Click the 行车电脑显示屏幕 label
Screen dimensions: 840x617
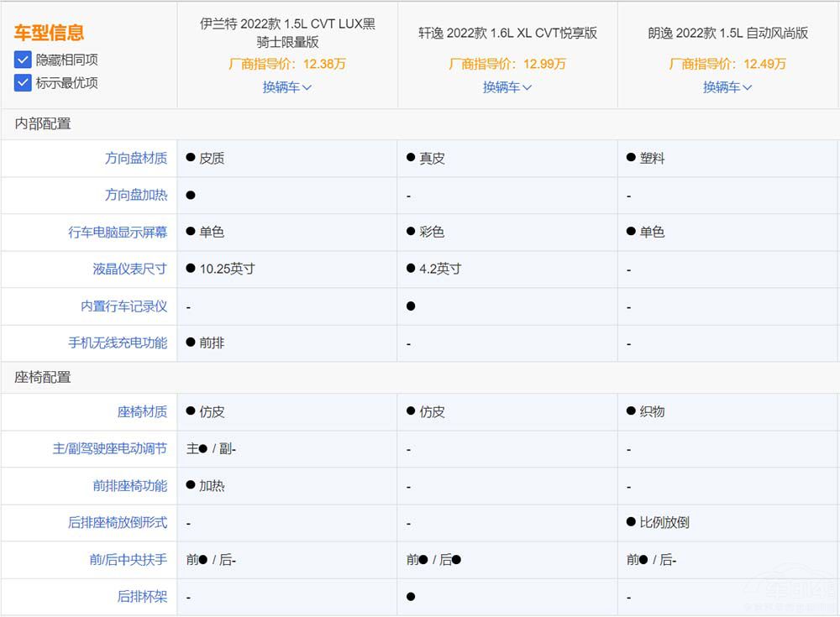click(118, 232)
